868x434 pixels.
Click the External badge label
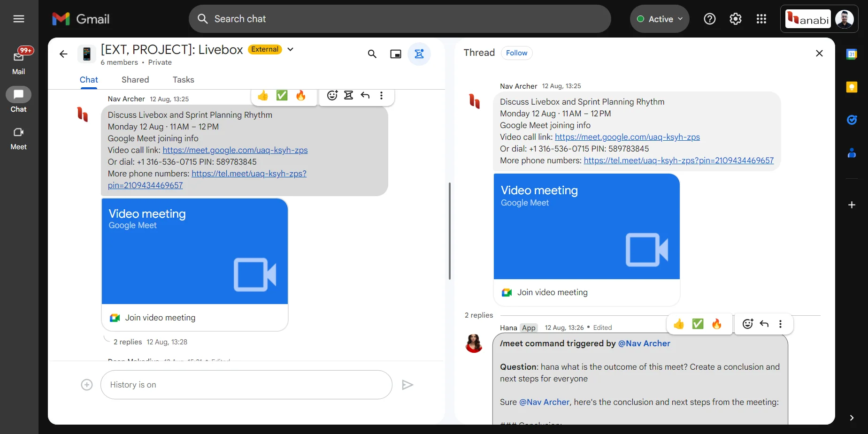(x=265, y=49)
